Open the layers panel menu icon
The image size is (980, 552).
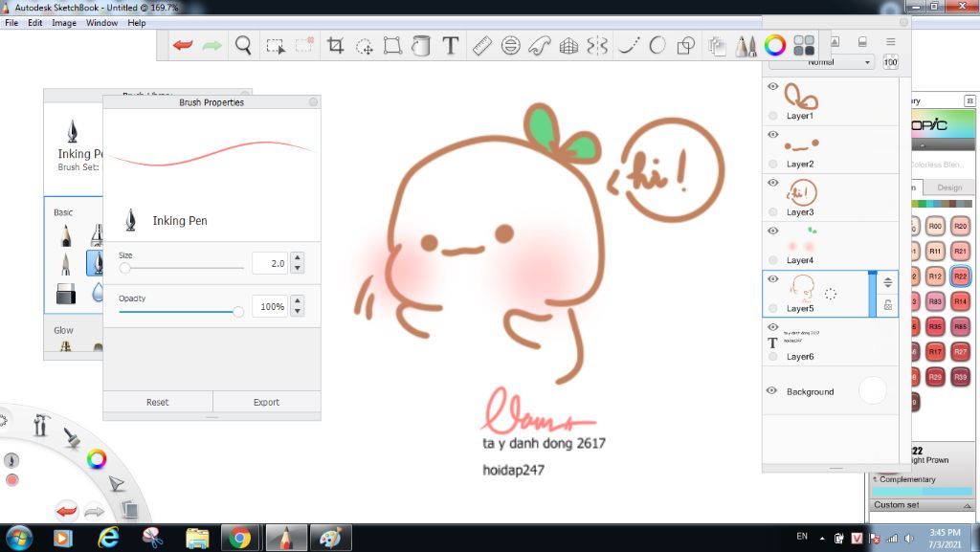coord(891,42)
